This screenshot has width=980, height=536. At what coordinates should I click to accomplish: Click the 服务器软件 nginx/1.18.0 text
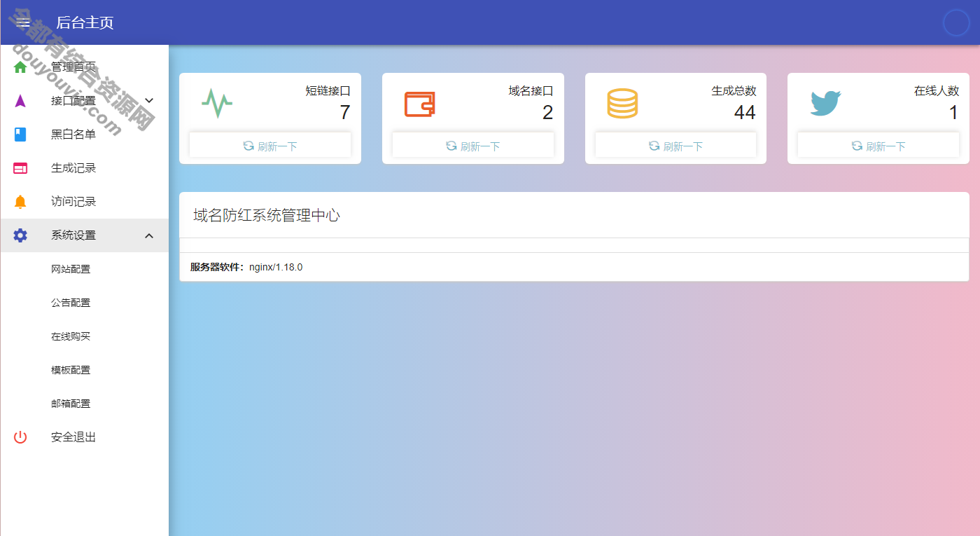[246, 267]
